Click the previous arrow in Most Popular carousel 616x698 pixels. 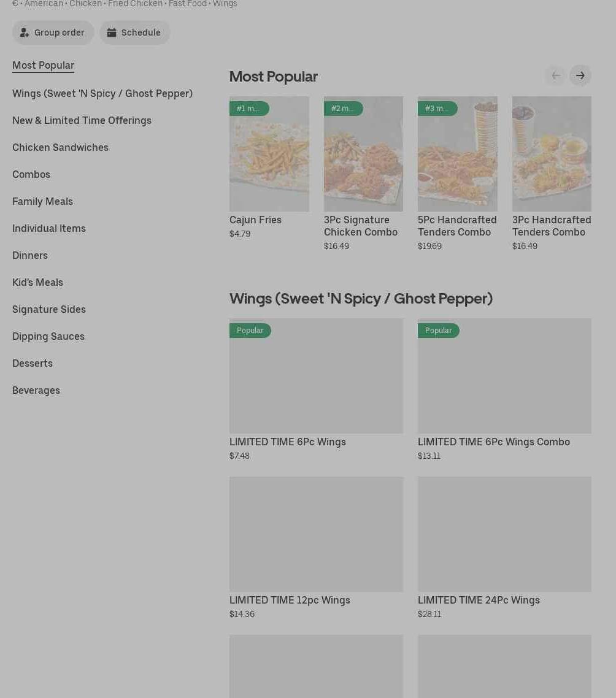(555, 75)
